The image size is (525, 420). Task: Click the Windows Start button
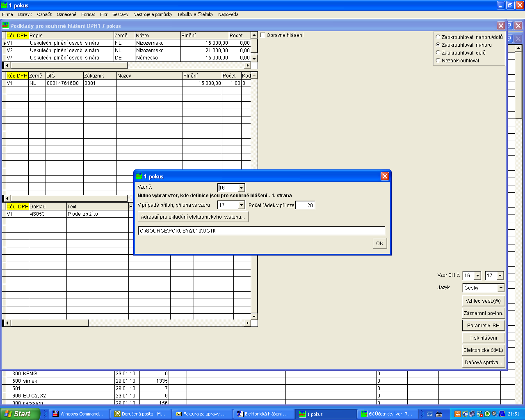[20, 414]
